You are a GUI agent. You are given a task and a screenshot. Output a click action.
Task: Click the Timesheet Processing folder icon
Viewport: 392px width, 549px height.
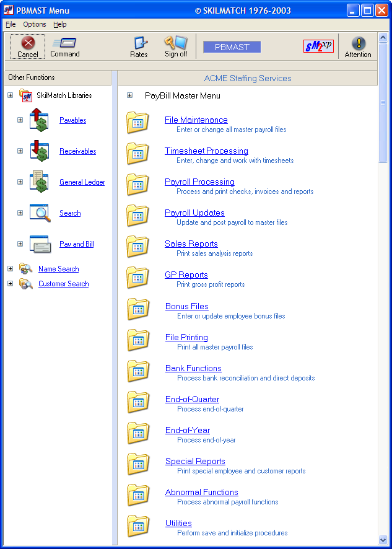pyautogui.click(x=137, y=154)
